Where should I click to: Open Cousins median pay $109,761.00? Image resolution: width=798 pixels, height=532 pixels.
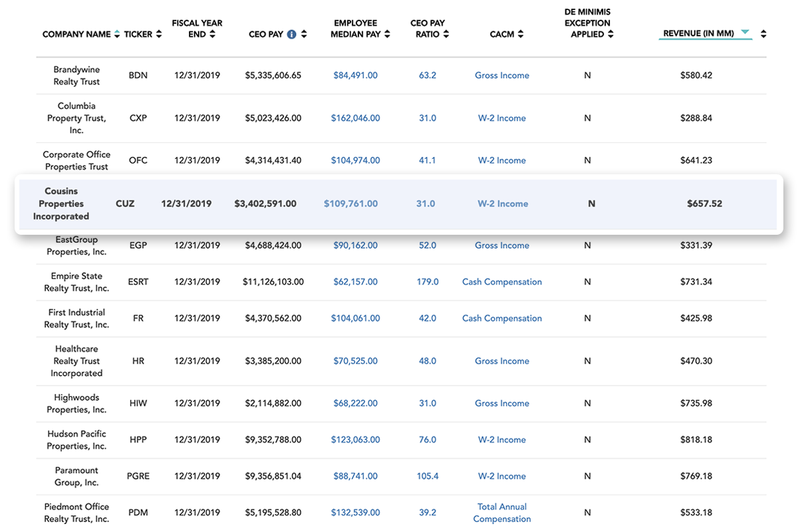point(350,203)
